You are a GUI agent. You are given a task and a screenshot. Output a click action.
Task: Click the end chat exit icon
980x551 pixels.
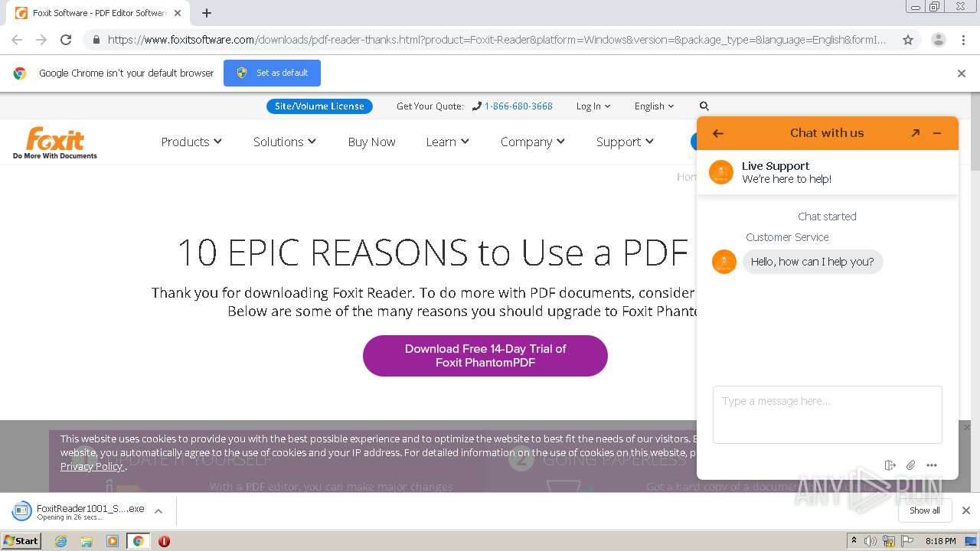(x=890, y=465)
